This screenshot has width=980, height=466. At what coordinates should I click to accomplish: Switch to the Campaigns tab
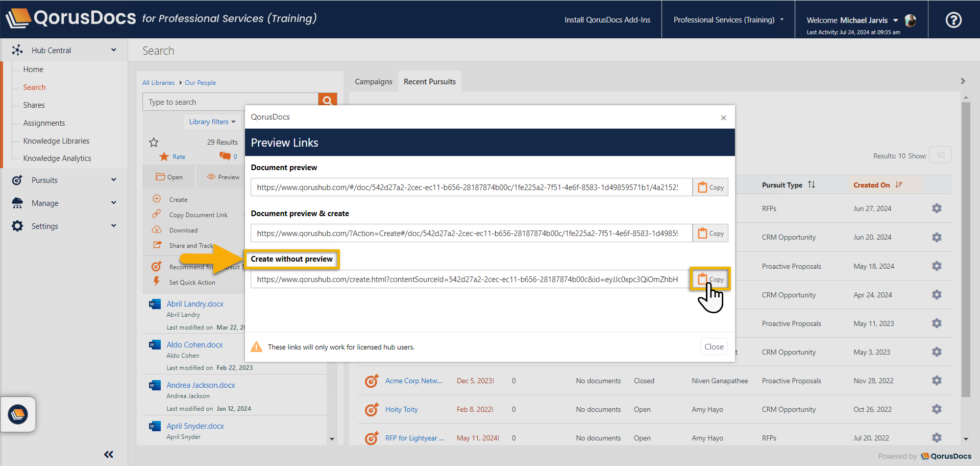pos(374,82)
